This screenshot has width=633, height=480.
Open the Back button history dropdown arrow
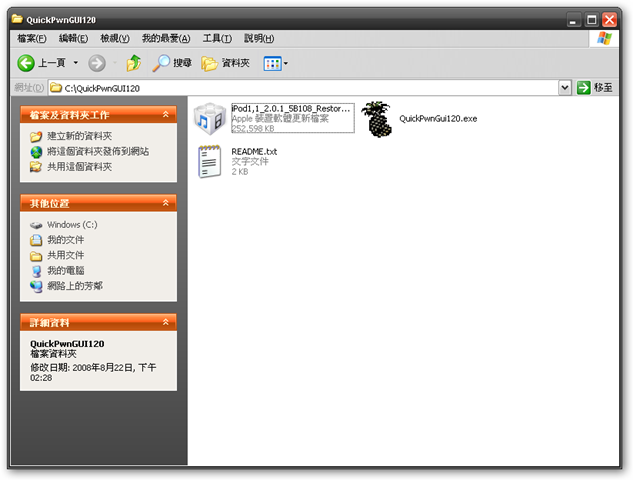click(x=75, y=63)
